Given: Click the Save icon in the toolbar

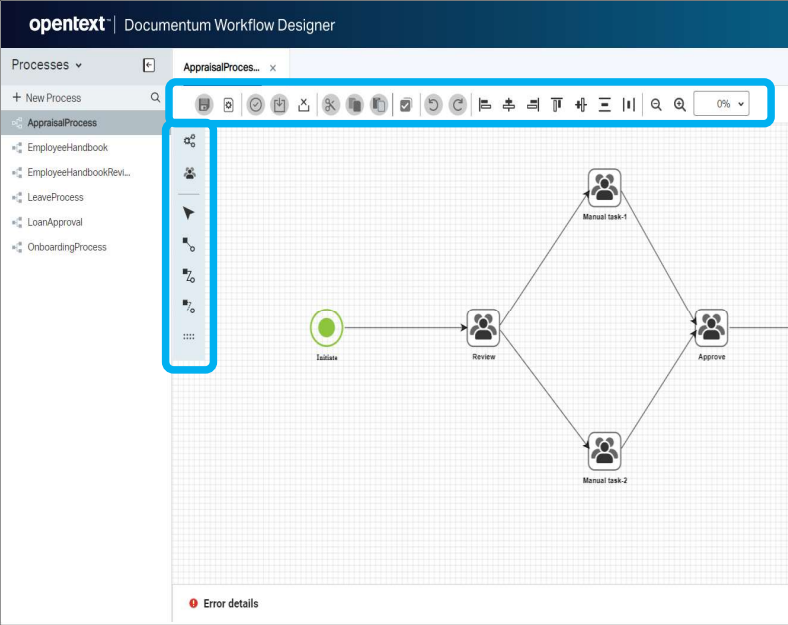Looking at the screenshot, I should point(204,104).
